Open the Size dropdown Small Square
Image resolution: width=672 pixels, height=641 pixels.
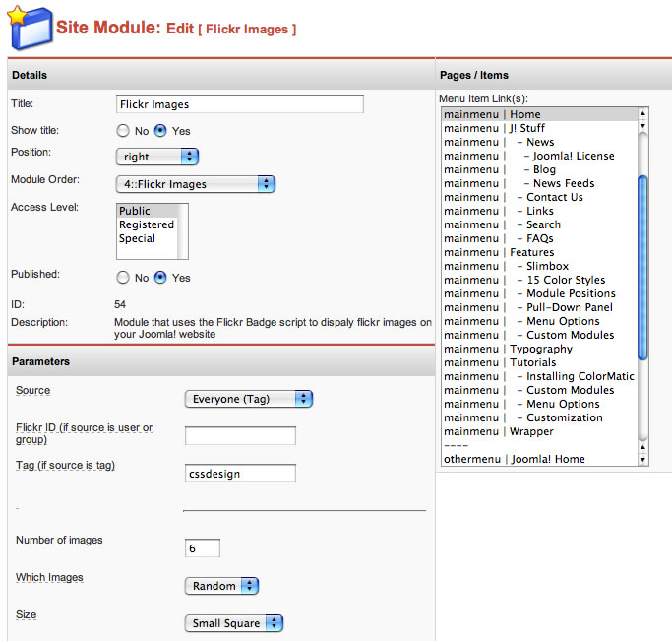pyautogui.click(x=233, y=623)
